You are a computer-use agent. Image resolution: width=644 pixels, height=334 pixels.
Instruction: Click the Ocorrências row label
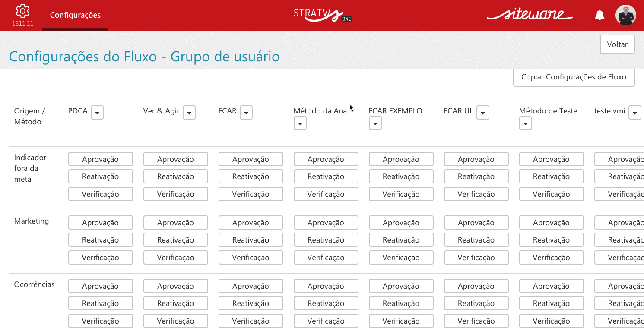click(35, 284)
